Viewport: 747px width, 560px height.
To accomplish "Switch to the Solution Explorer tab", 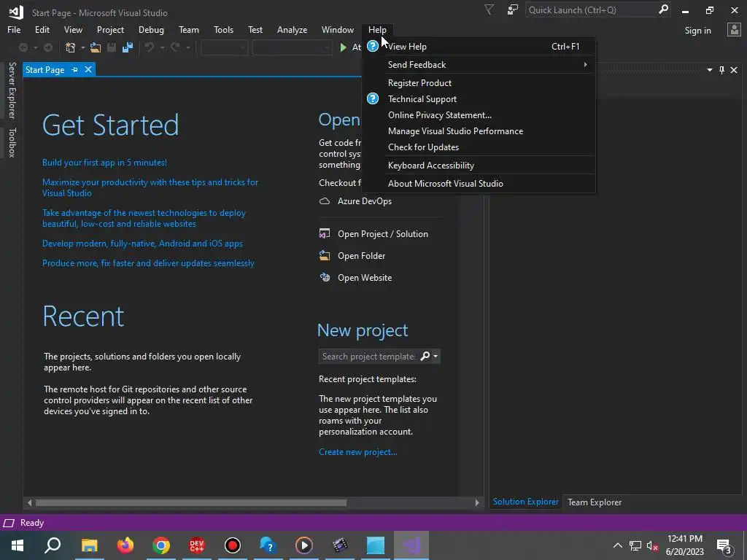I will click(525, 502).
